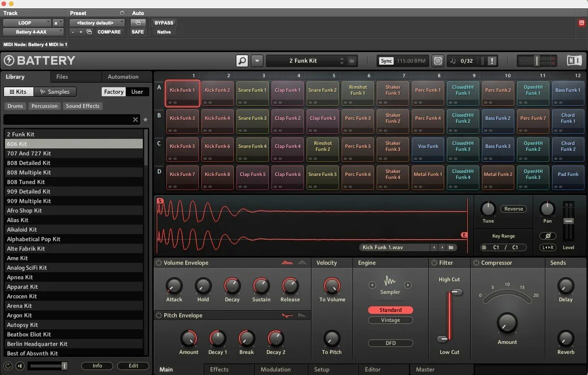
Task: Select the DFD engine mode
Action: click(390, 343)
